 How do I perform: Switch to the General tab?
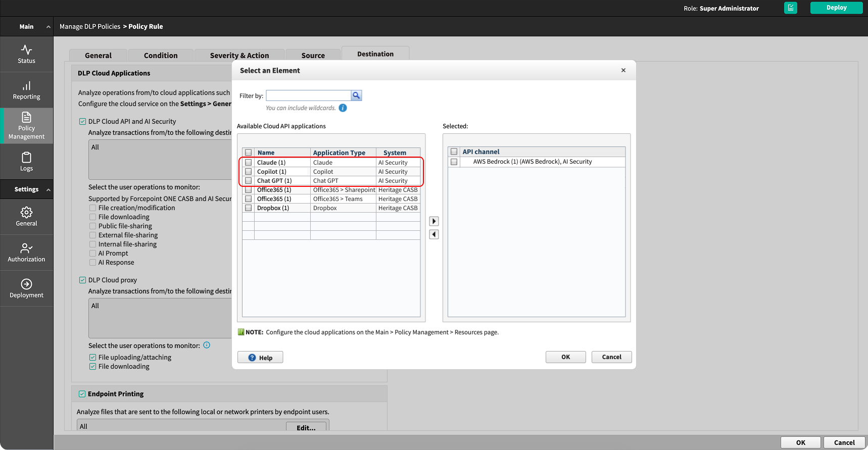click(x=98, y=56)
